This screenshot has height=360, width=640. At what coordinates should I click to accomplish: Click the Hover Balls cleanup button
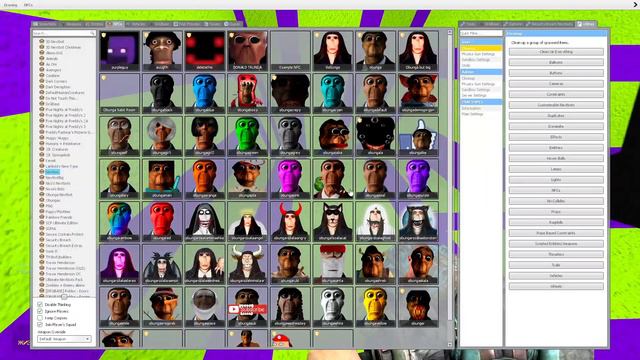(x=556, y=158)
